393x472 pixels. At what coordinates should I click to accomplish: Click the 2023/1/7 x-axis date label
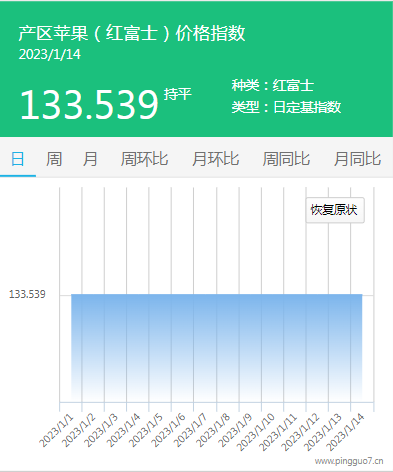click(190, 430)
